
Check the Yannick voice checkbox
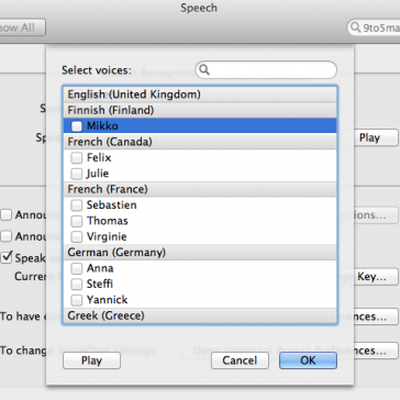pyautogui.click(x=76, y=300)
